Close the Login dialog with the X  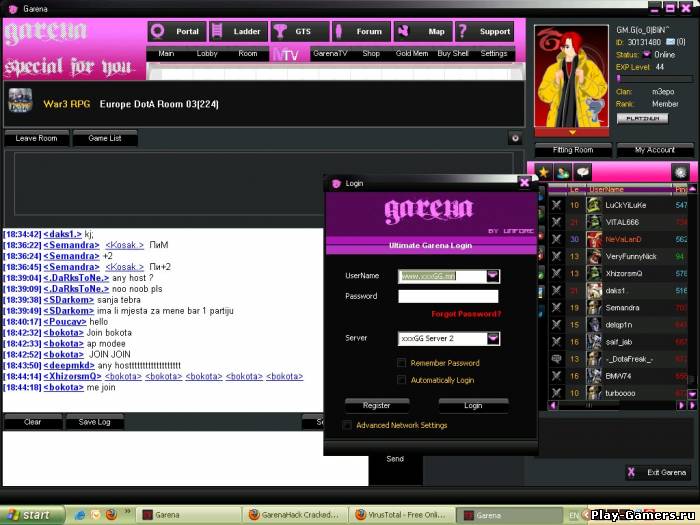pyautogui.click(x=525, y=182)
